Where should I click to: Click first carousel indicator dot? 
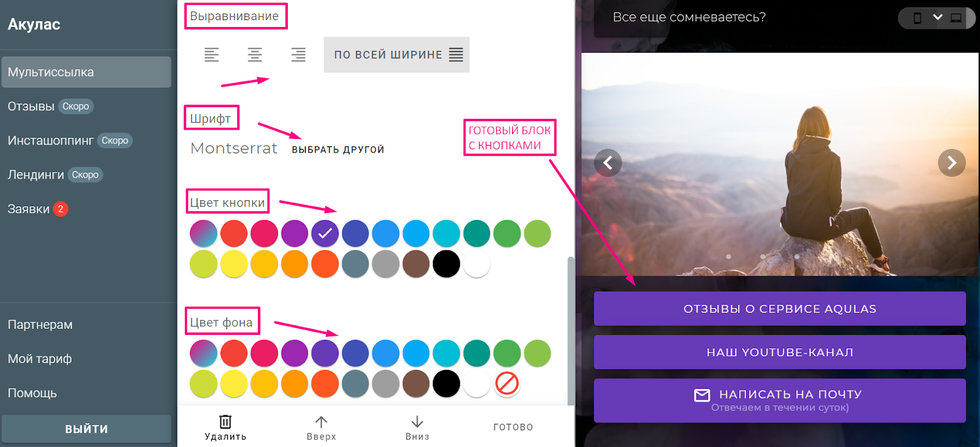pos(728,257)
